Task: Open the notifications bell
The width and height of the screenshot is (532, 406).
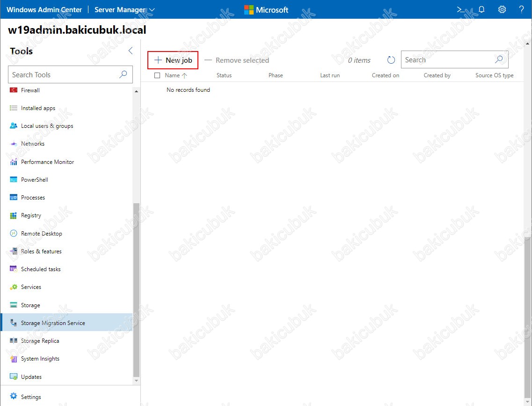Action: 481,9
